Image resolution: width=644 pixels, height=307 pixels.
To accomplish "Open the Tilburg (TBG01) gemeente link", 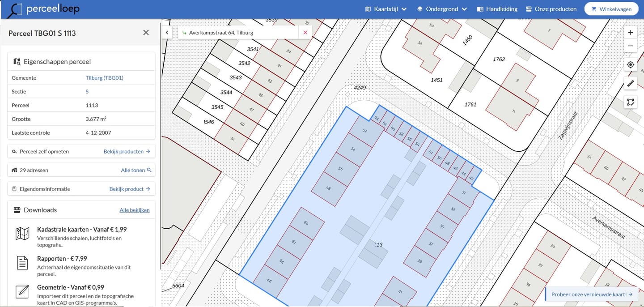I will (105, 78).
